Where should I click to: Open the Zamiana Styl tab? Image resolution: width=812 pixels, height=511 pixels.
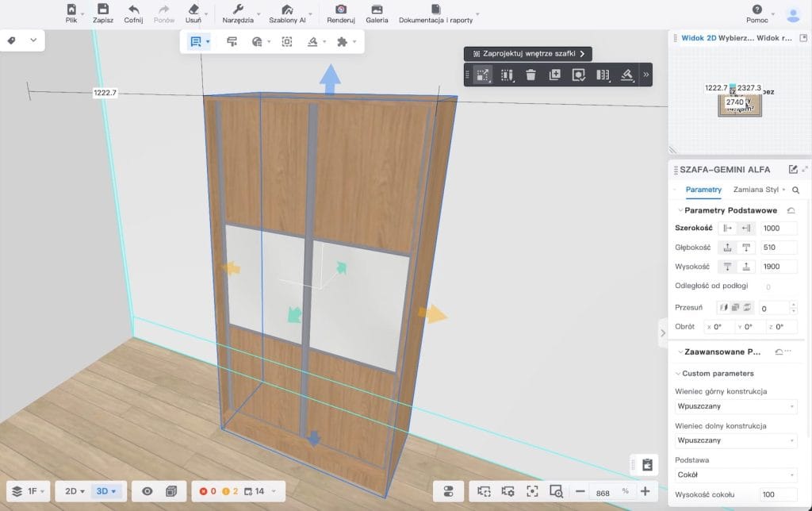point(756,190)
